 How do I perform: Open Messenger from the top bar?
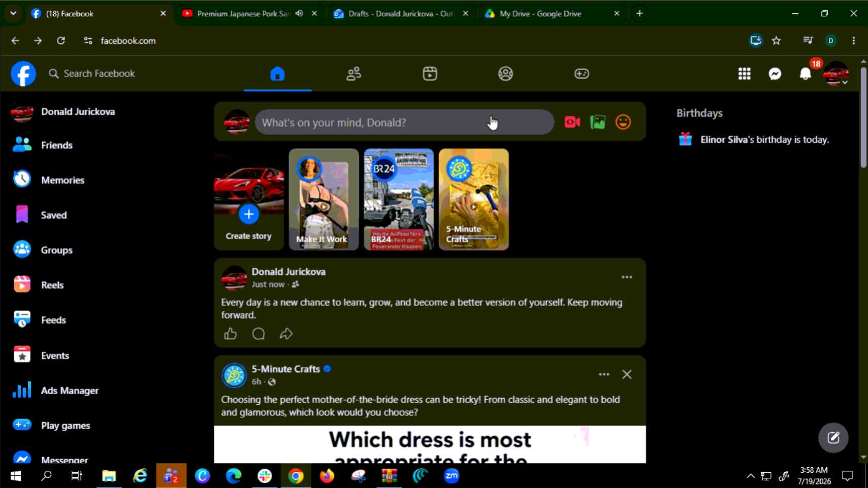click(775, 74)
